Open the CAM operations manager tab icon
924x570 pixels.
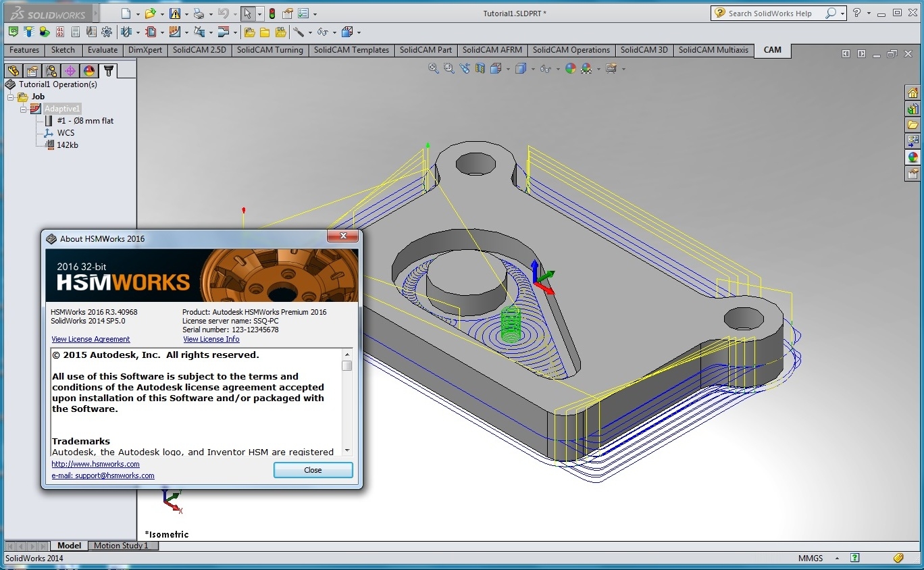point(107,71)
